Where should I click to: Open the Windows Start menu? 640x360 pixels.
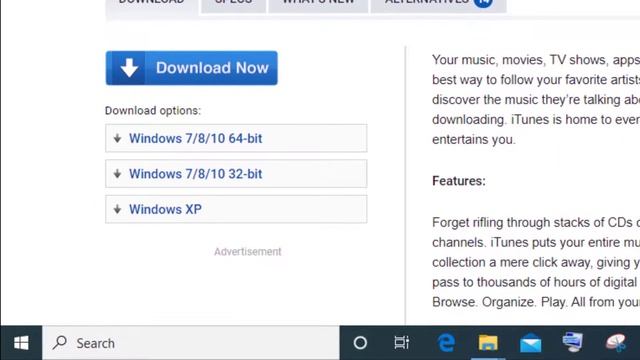point(21,343)
